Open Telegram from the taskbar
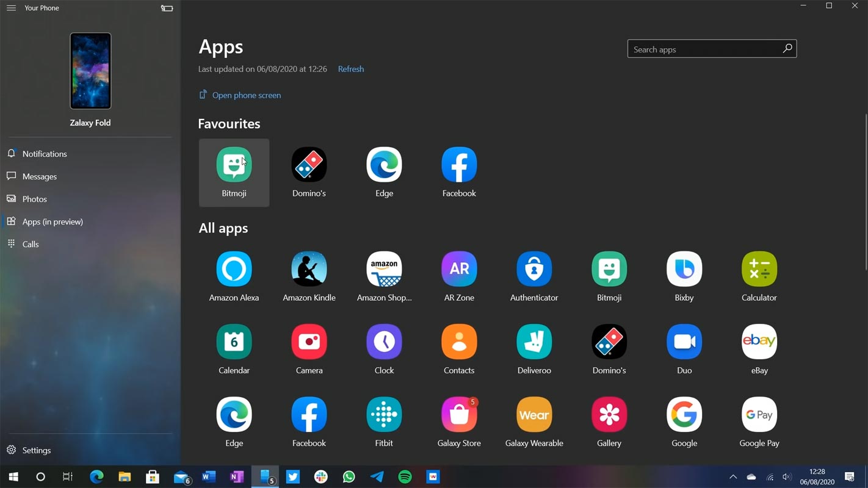Image resolution: width=868 pixels, height=488 pixels. click(x=377, y=476)
